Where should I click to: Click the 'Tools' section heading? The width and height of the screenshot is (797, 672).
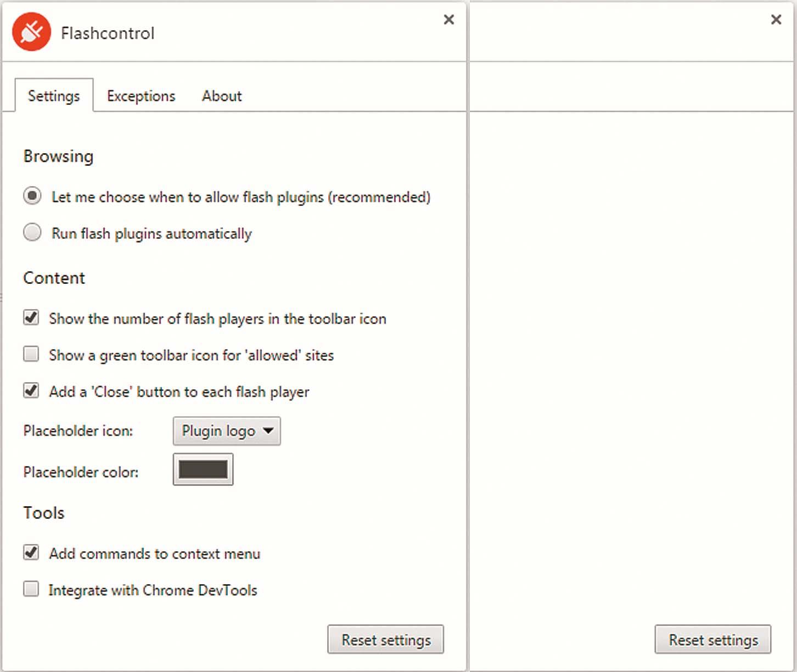pos(44,513)
